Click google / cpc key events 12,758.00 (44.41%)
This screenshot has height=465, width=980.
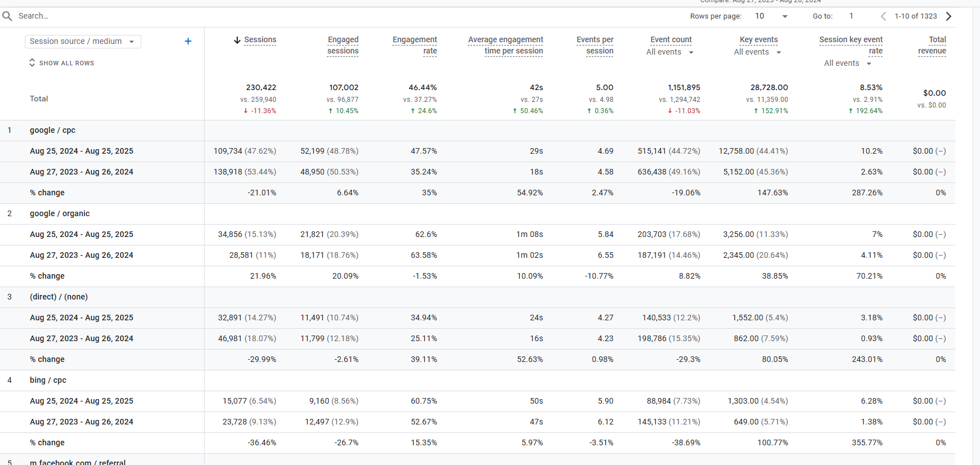[753, 151]
